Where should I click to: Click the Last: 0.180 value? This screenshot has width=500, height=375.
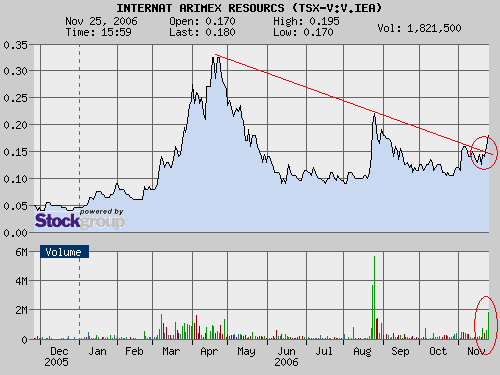(x=202, y=32)
